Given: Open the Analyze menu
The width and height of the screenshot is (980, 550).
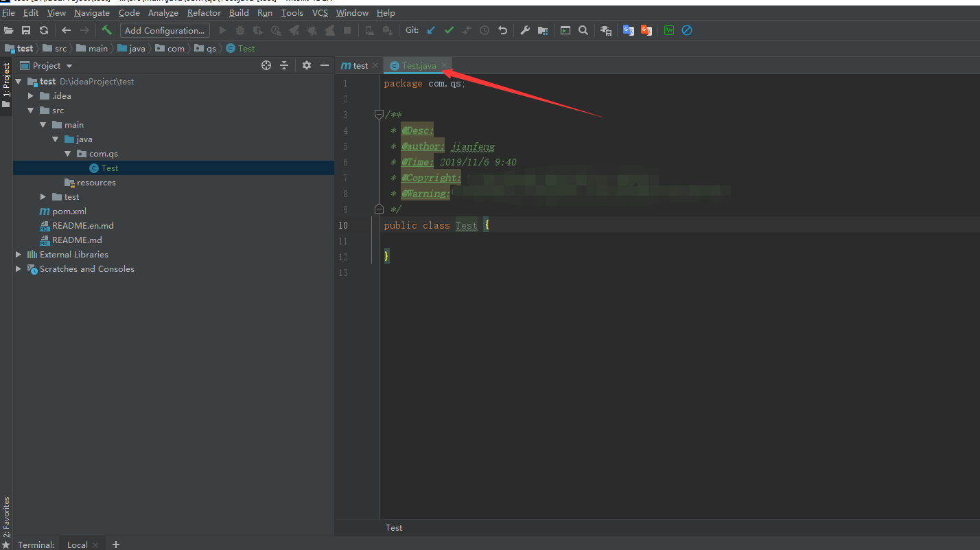Looking at the screenshot, I should click(x=163, y=13).
